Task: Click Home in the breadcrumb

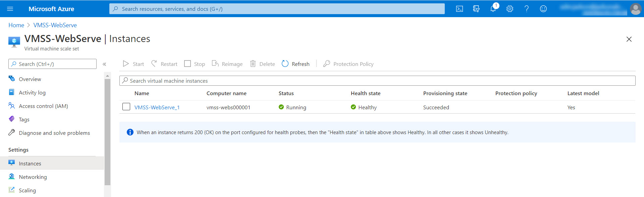Action: [16, 25]
